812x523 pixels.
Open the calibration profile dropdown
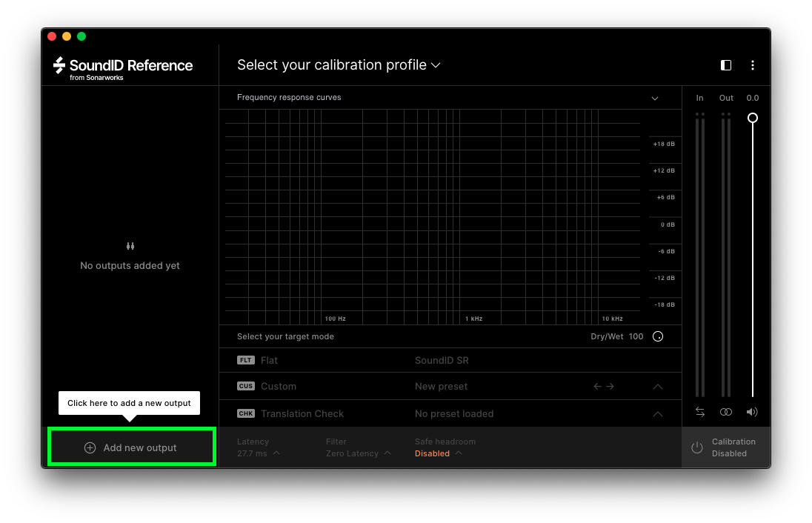click(x=339, y=65)
